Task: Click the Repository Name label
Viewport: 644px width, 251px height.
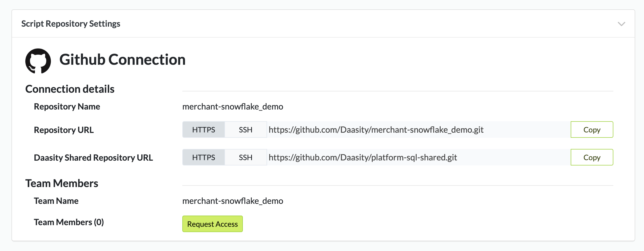Action: point(67,107)
